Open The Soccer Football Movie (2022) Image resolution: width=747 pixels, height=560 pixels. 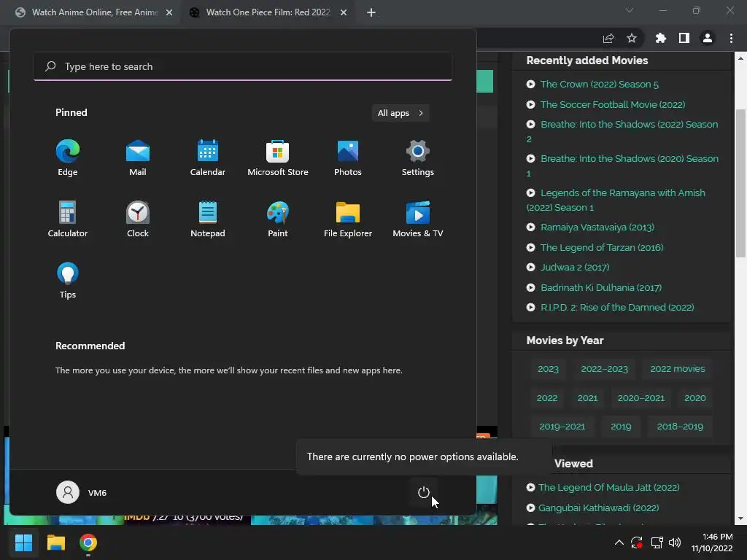613,104
